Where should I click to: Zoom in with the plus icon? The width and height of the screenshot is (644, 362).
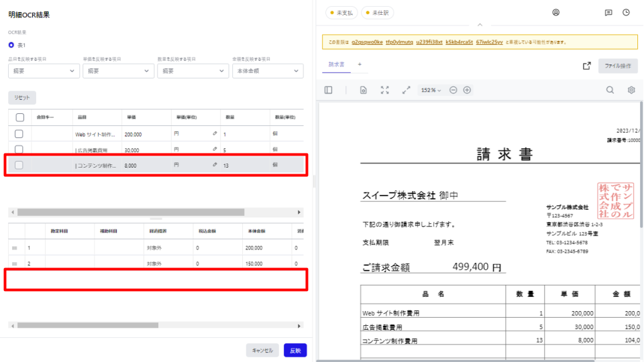[467, 90]
